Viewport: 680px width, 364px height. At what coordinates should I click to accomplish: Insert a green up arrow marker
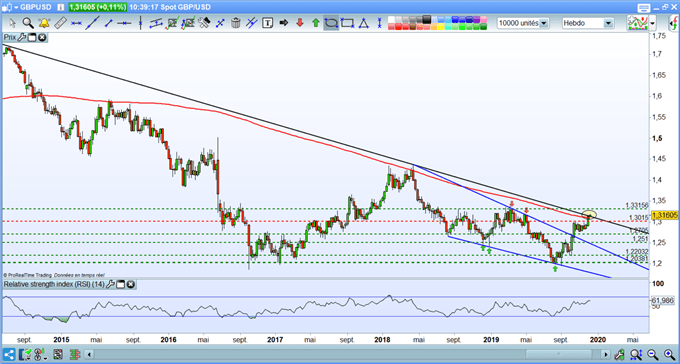pos(316,23)
